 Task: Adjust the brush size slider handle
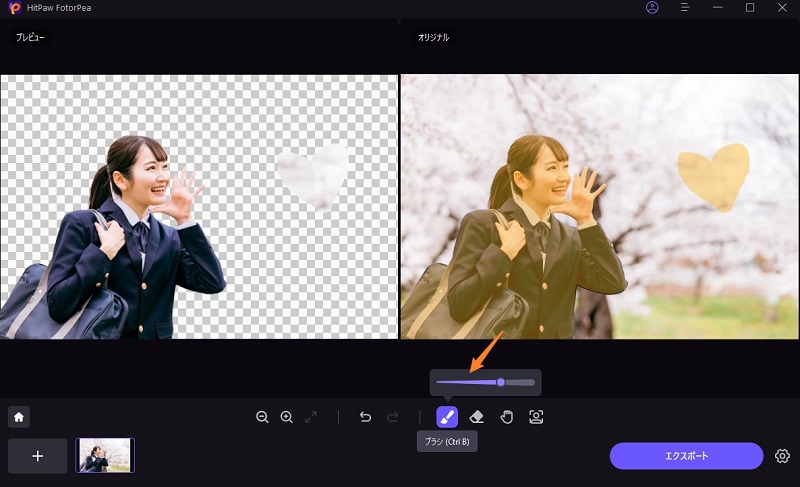click(501, 382)
